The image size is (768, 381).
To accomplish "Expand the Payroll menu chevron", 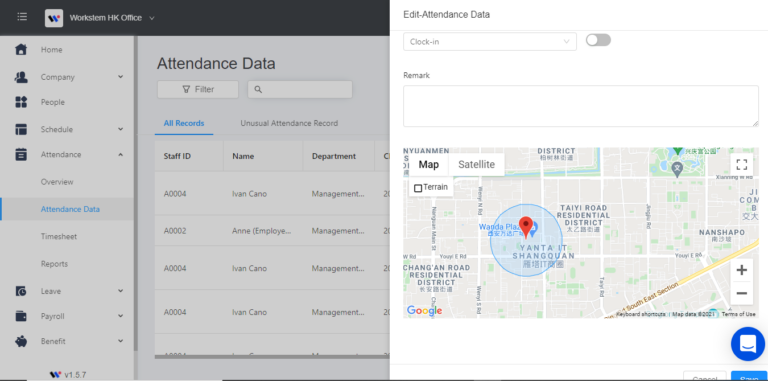I will pyautogui.click(x=120, y=316).
